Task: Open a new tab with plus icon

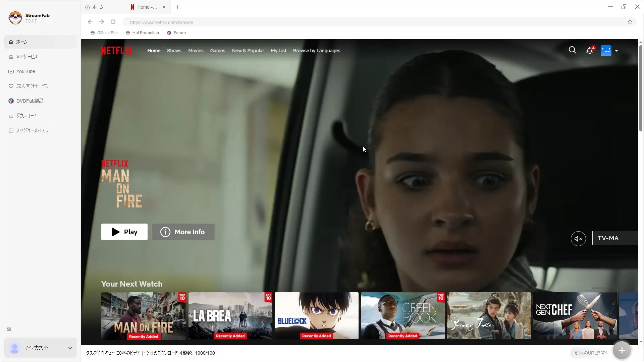Action: coord(177,7)
